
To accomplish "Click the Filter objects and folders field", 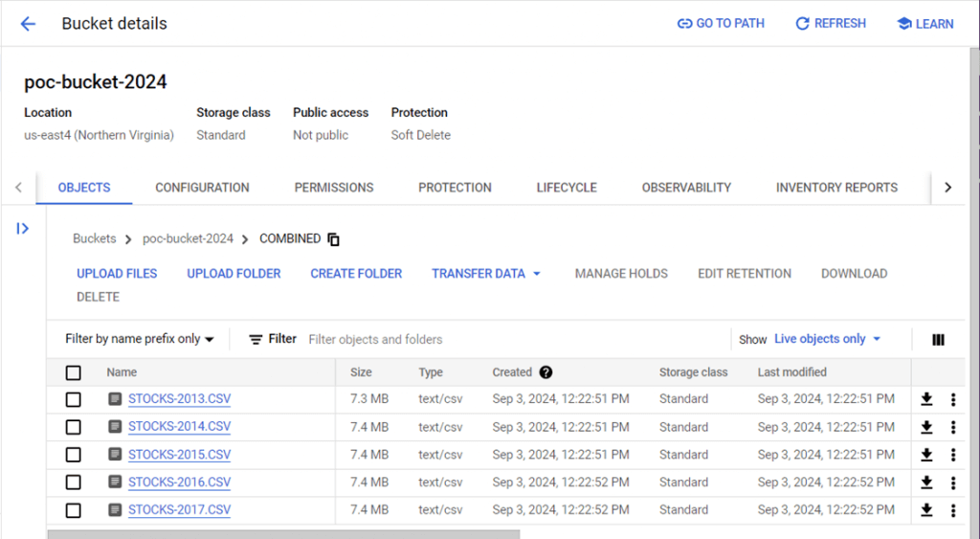I will 479,339.
